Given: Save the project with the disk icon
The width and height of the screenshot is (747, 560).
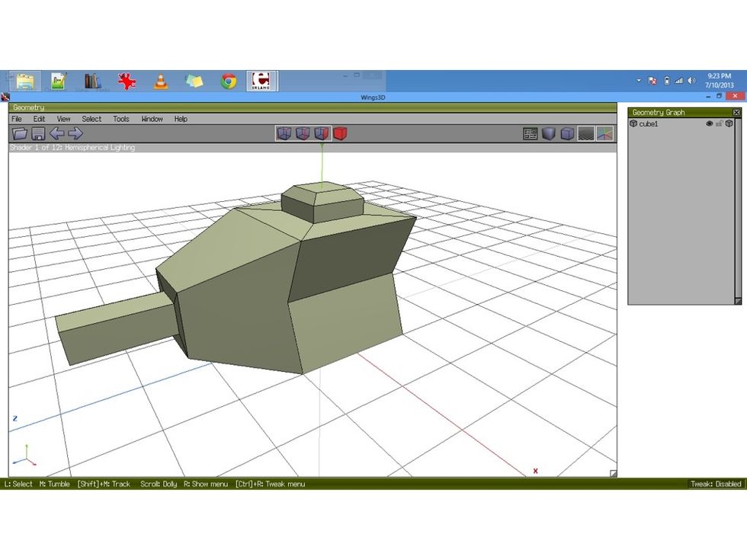Looking at the screenshot, I should pos(37,133).
